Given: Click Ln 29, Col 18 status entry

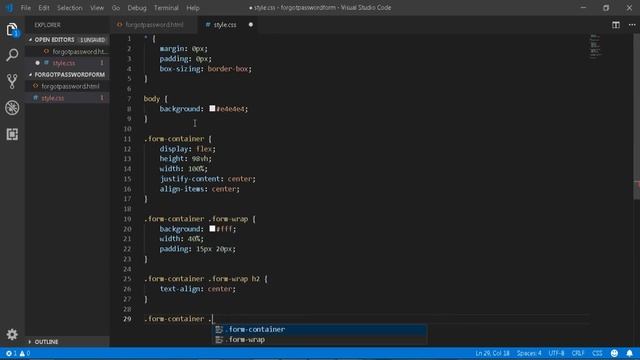Looking at the screenshot, I should 492,353.
